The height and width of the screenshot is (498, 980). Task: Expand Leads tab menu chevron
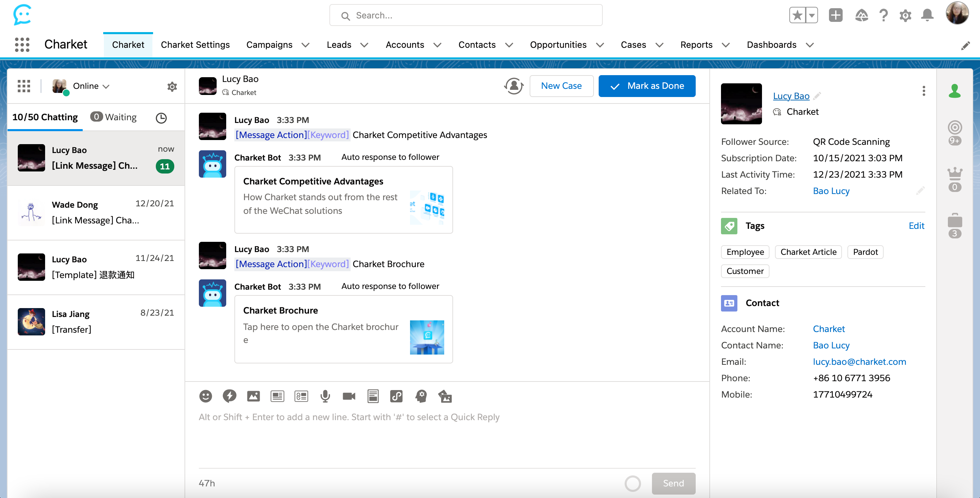click(364, 45)
